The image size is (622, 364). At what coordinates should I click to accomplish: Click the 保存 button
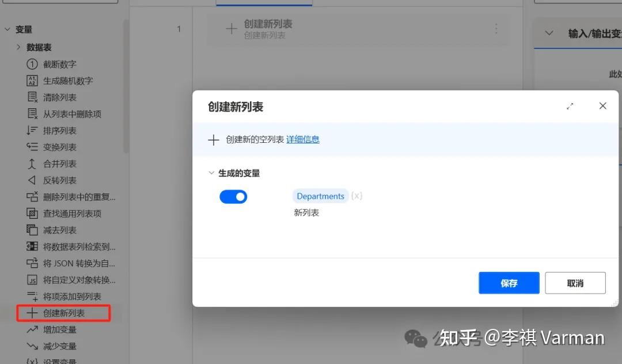pos(509,283)
